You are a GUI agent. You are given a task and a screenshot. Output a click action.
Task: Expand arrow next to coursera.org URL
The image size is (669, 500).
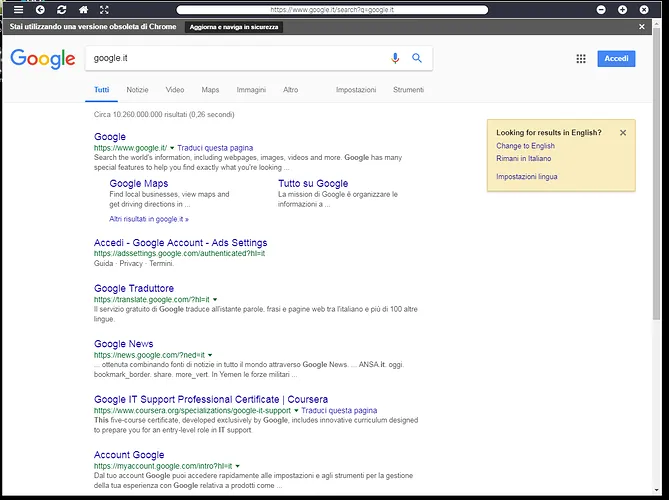coord(296,410)
